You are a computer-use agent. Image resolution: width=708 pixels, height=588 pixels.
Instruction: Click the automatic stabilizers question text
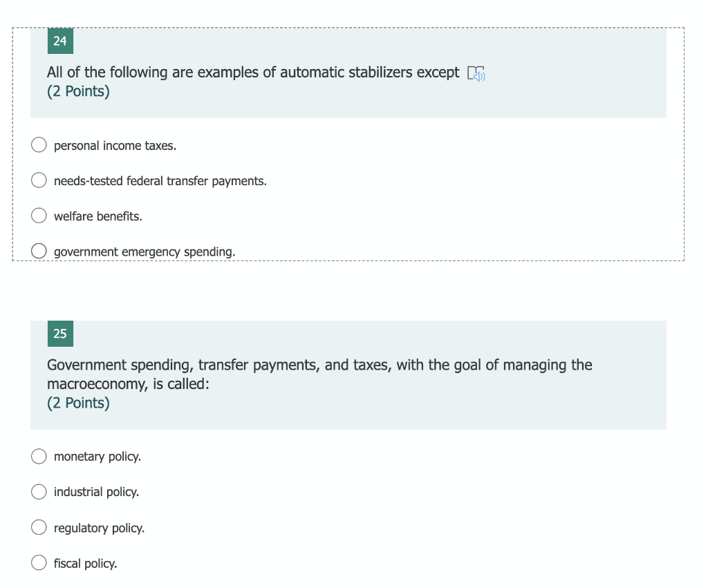[x=253, y=72]
